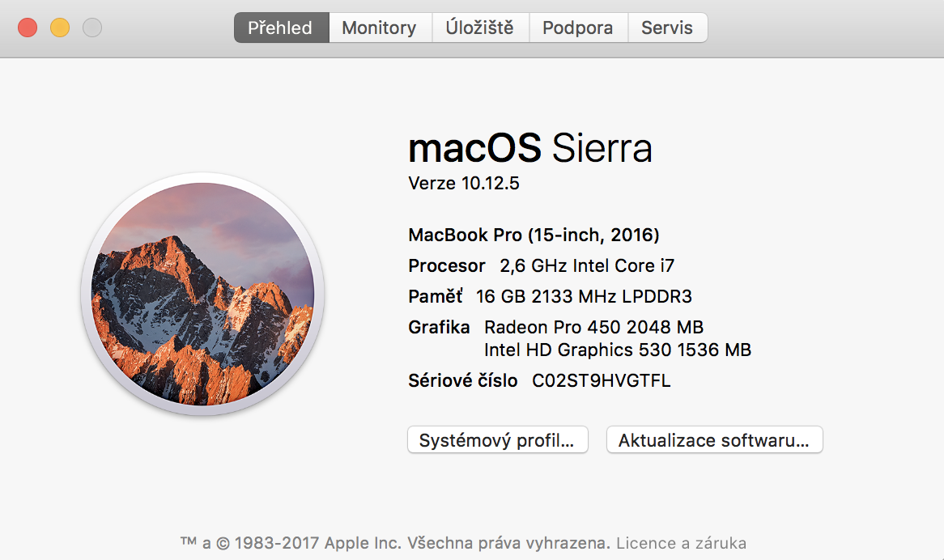Click the Systémový profil button

(497, 440)
